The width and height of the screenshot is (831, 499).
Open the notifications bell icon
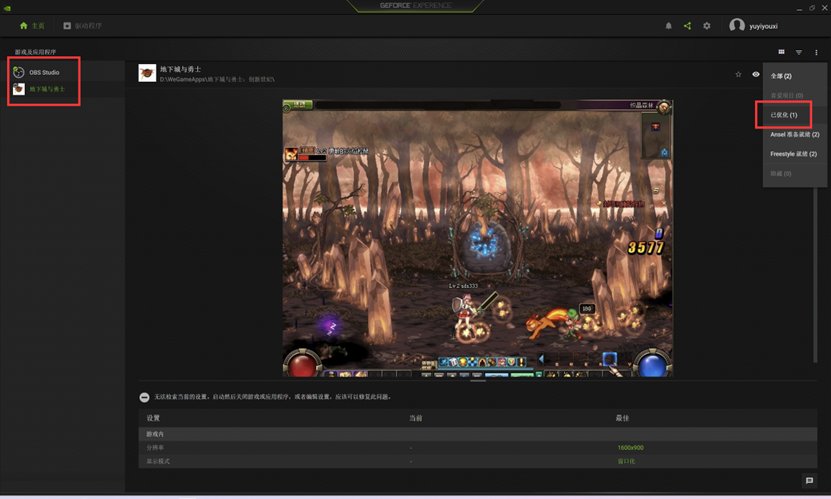tap(668, 25)
